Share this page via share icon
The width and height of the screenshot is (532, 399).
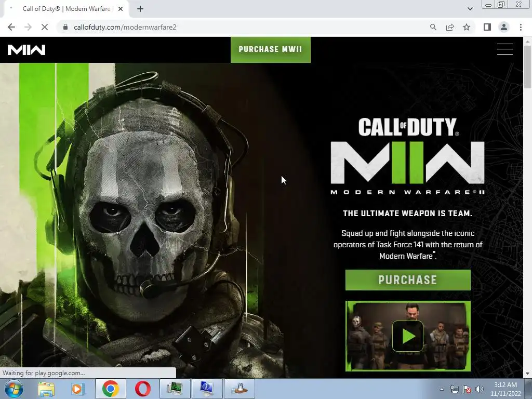pos(450,27)
